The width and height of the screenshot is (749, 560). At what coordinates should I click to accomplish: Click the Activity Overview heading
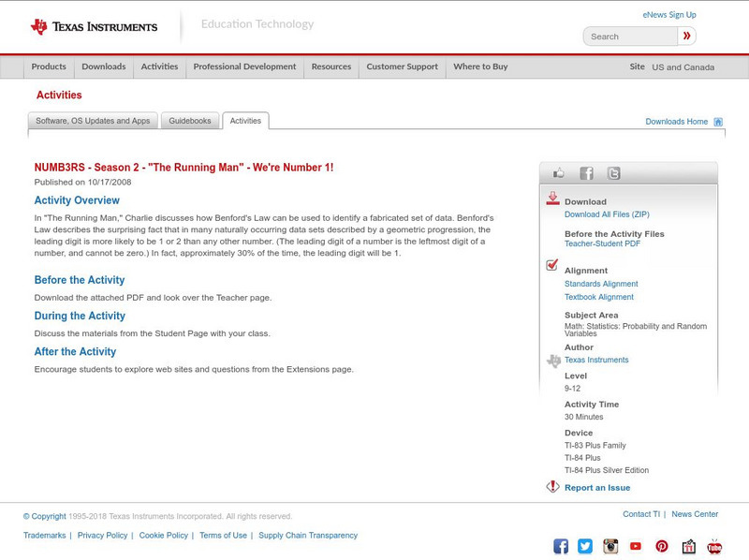point(77,200)
